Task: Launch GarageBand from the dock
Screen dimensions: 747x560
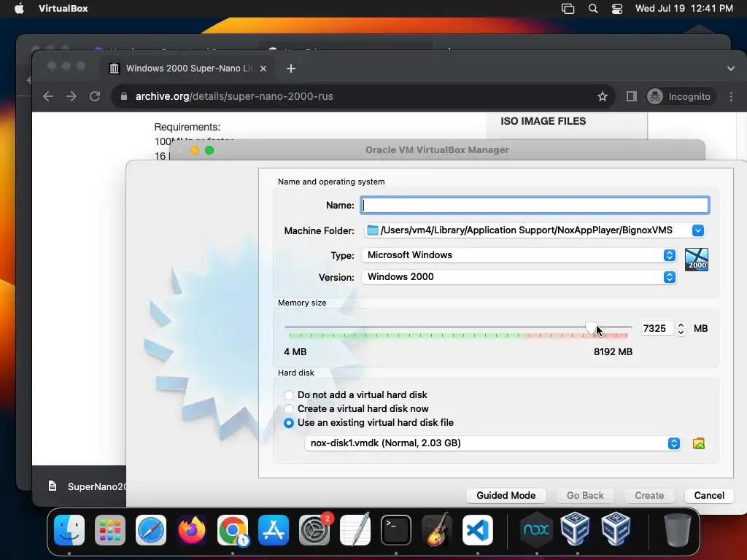Action: [x=437, y=529]
